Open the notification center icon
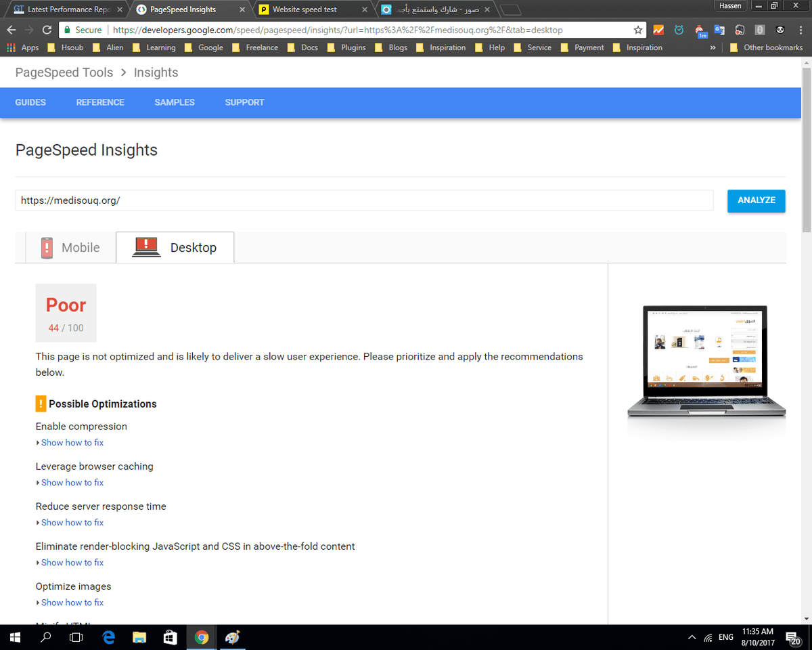This screenshot has height=650, width=812. 792,637
